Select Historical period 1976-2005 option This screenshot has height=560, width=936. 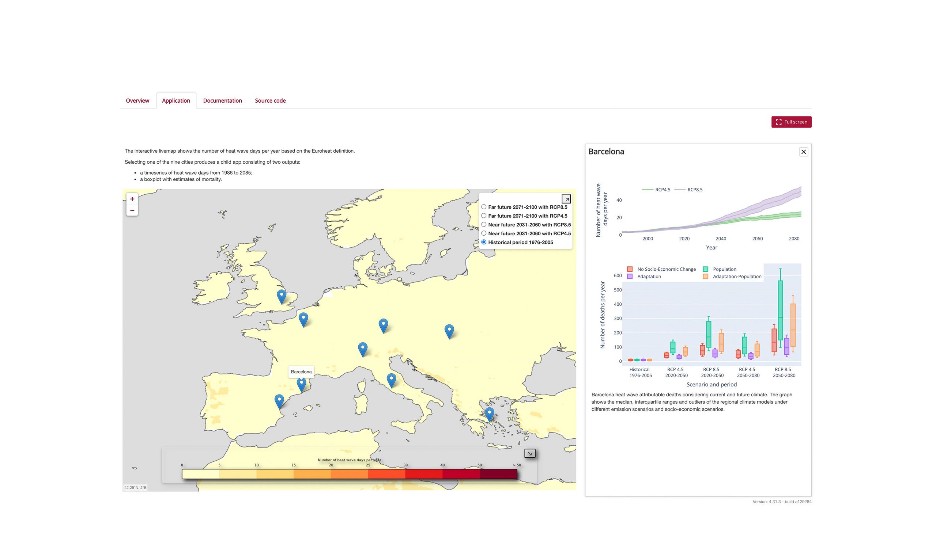(484, 242)
